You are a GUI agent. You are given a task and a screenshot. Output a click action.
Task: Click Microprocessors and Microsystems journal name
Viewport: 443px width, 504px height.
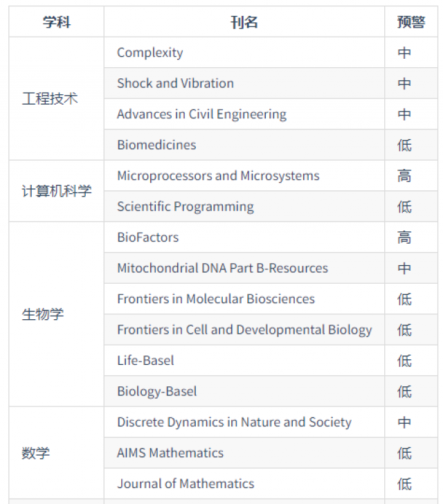pos(218,176)
